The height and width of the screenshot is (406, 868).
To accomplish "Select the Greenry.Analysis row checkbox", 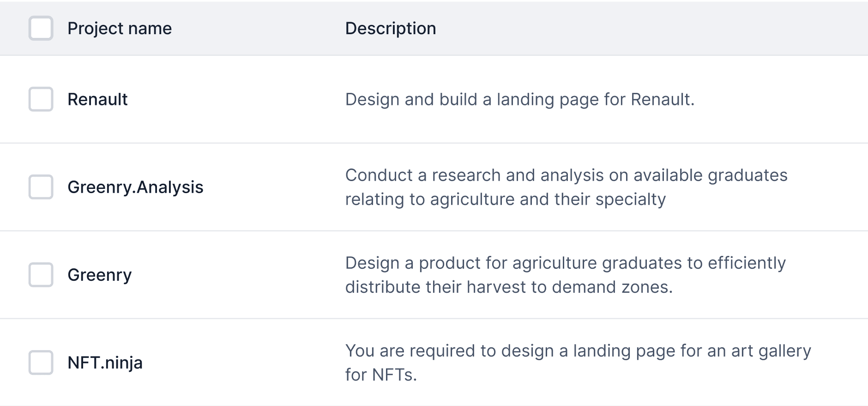I will point(41,187).
